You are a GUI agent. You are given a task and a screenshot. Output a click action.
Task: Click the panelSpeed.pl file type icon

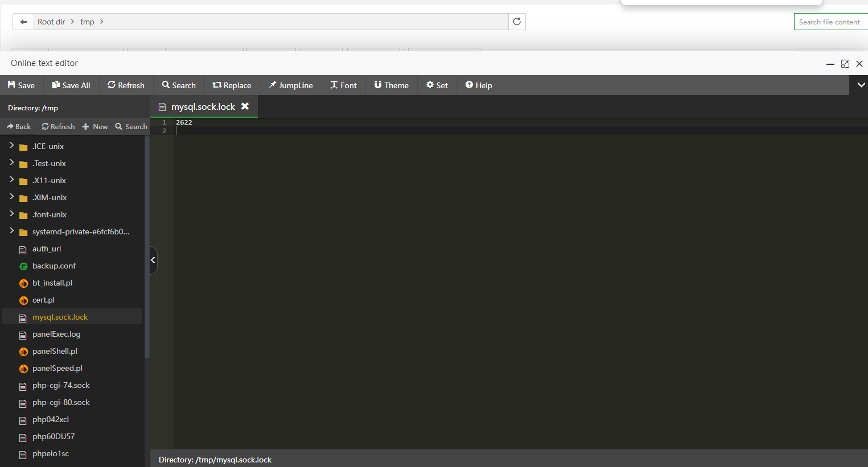tap(23, 369)
